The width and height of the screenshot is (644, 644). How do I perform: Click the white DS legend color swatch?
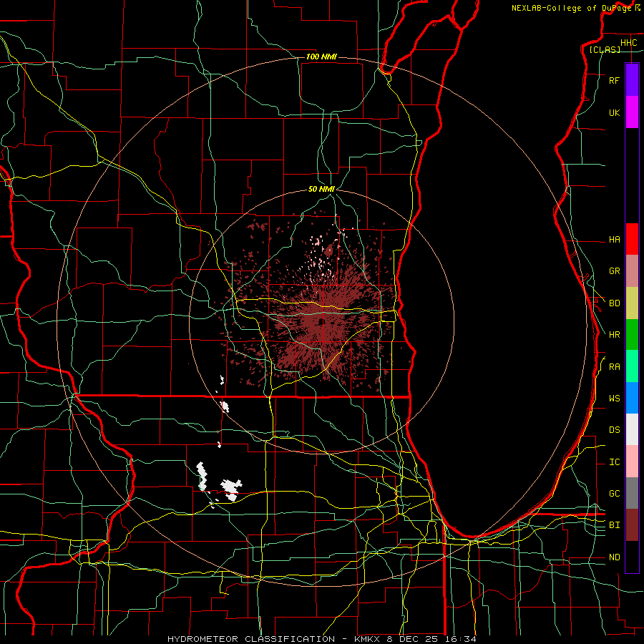click(x=632, y=429)
